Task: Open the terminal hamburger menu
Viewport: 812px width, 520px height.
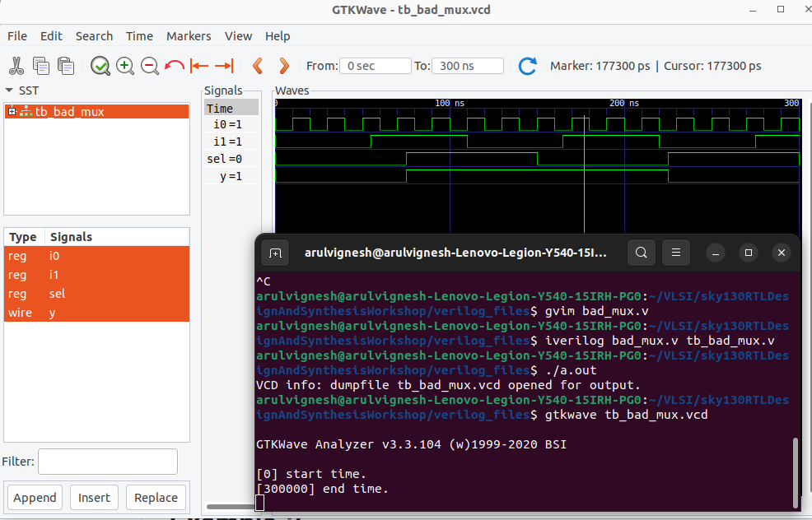Action: click(x=676, y=253)
